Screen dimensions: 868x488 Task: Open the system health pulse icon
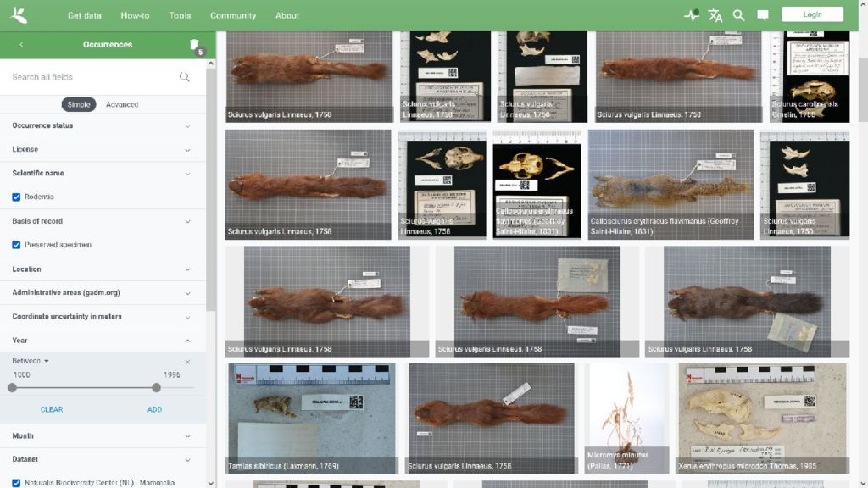coord(691,15)
